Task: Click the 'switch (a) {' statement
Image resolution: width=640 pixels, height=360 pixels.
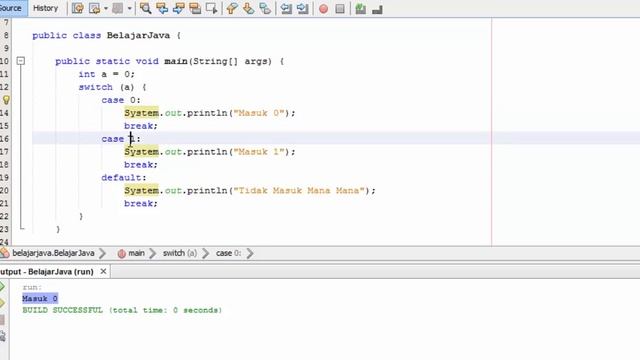Action: pyautogui.click(x=112, y=87)
